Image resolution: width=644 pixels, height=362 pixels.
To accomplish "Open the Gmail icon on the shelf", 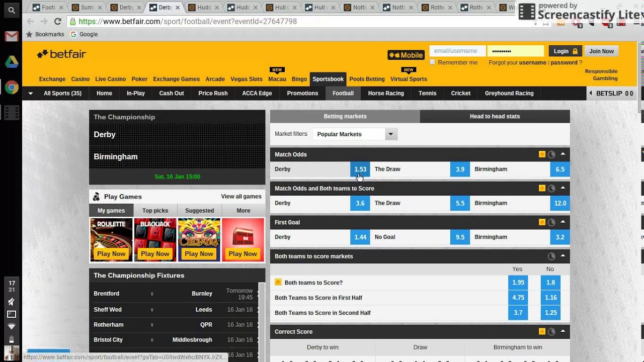I will click(x=11, y=36).
